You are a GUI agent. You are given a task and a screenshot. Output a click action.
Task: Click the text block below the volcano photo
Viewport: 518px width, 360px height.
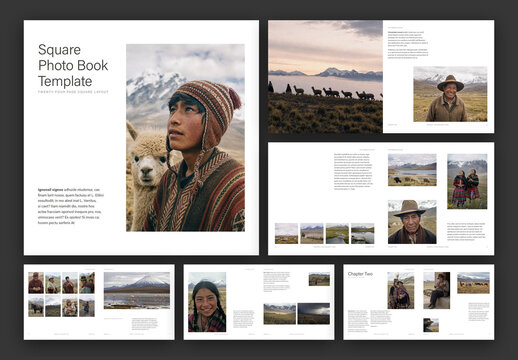tap(144, 324)
